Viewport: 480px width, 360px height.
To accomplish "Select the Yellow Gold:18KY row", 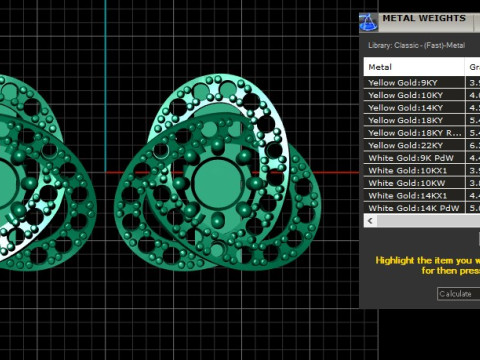I will click(422, 120).
